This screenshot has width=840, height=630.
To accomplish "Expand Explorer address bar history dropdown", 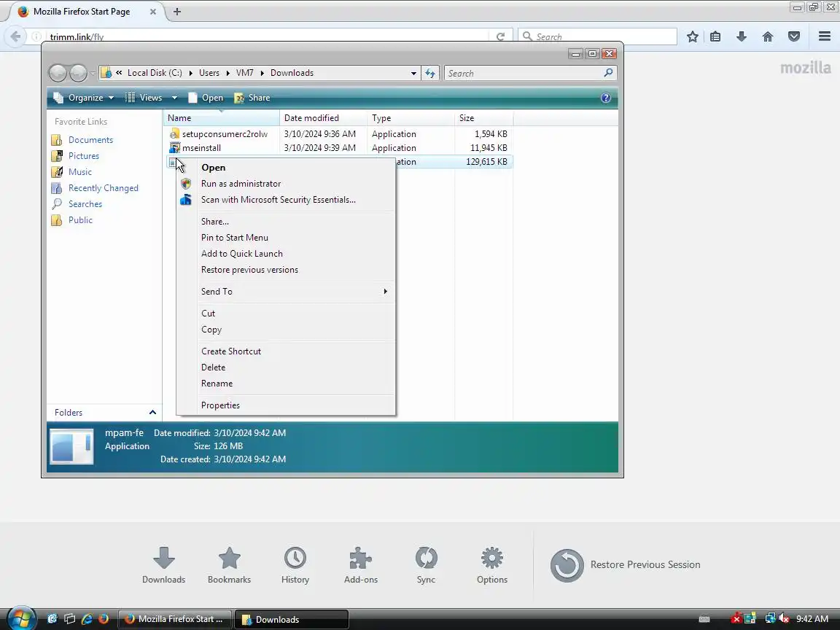I will tap(413, 73).
